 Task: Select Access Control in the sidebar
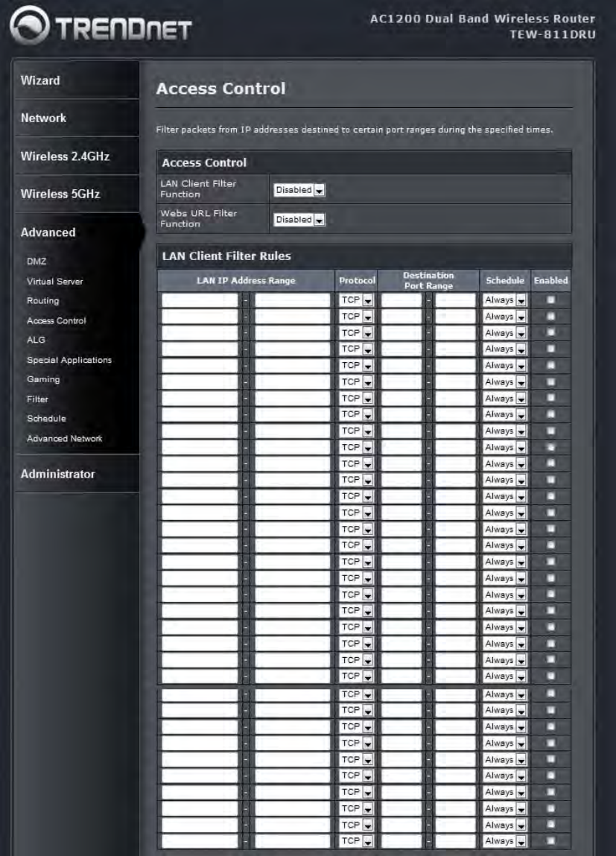pos(56,320)
